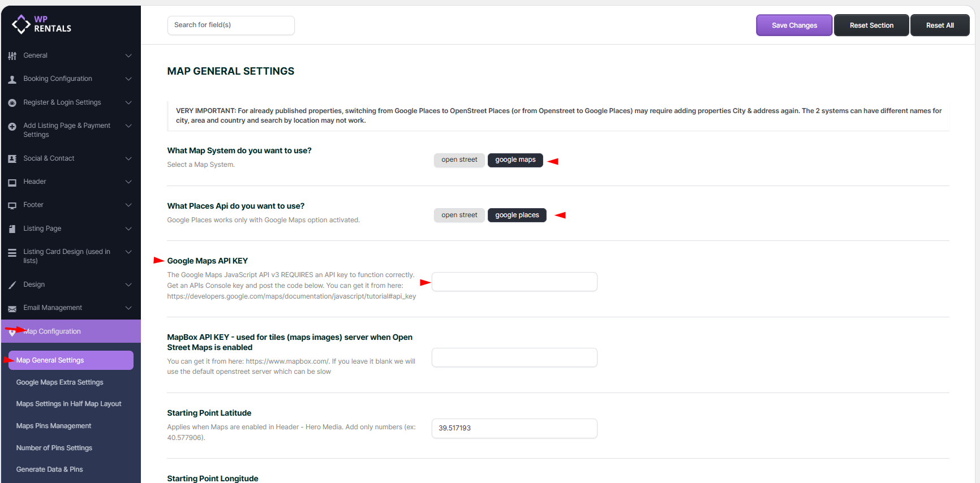Open Google Maps Extra Settings submenu

[59, 382]
